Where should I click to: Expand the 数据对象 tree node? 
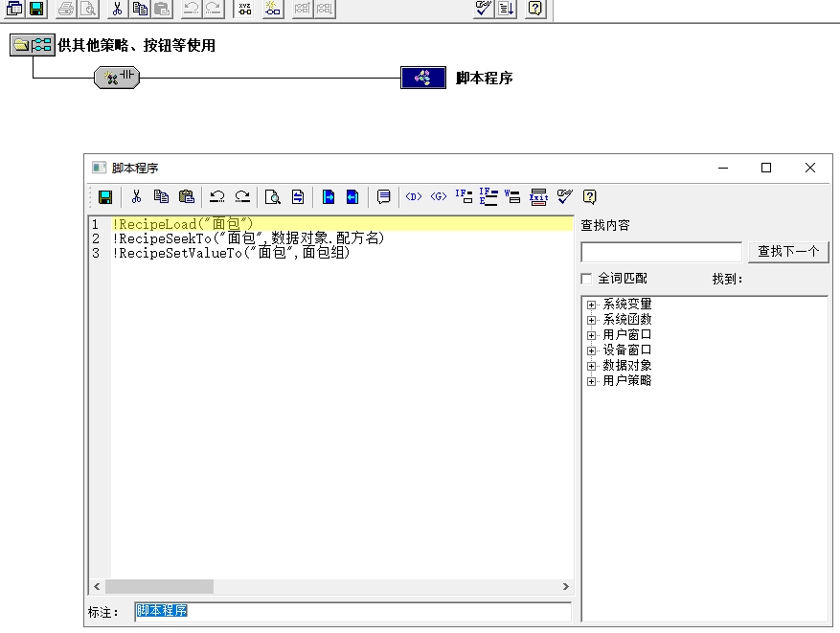pyautogui.click(x=591, y=367)
